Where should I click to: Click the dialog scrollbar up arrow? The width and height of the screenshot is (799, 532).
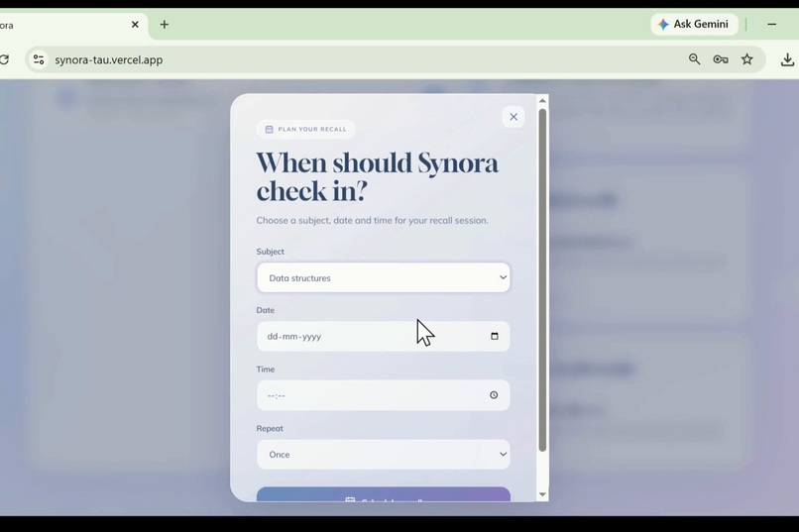[x=542, y=101]
